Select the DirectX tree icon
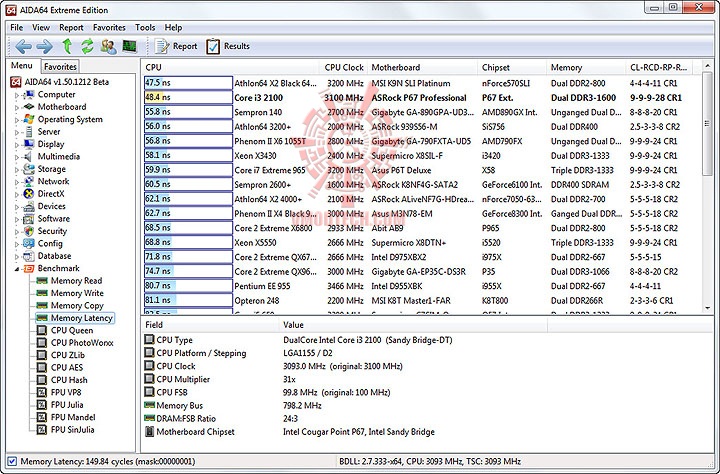The width and height of the screenshot is (720, 474). pos(29,194)
